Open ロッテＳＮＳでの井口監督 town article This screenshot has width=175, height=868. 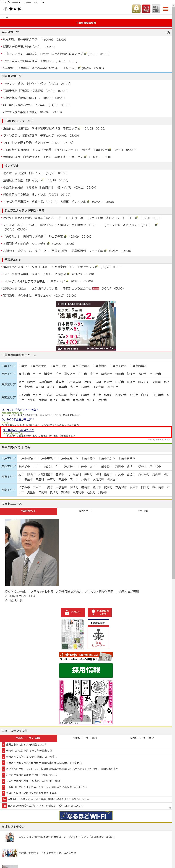[x=67, y=837]
